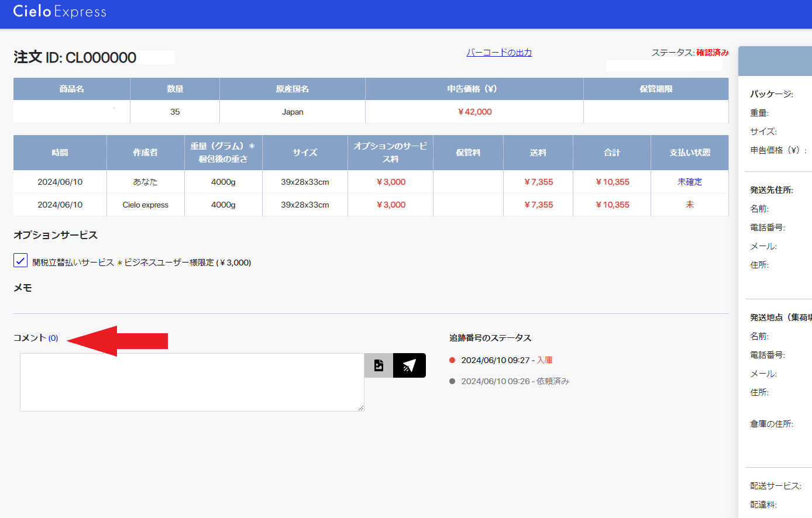Click the 申告価格 (¥) column header
The height and width of the screenshot is (518, 812).
tap(474, 89)
